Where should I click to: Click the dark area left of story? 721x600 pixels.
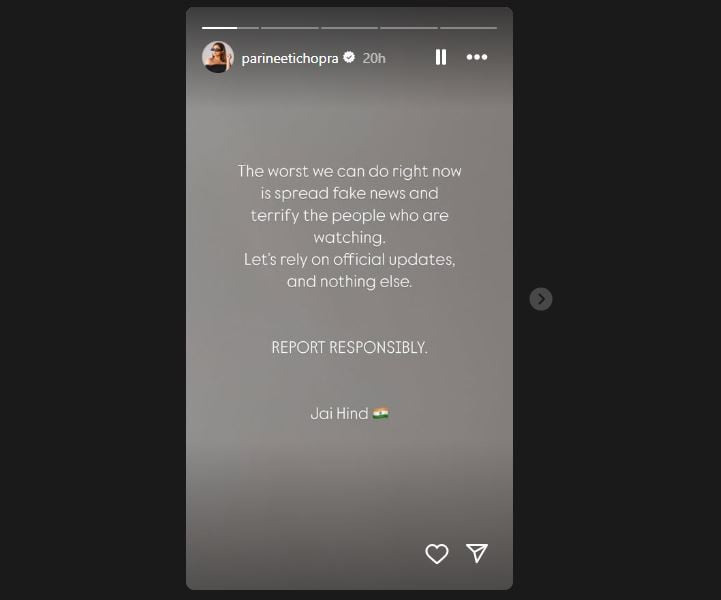click(92, 299)
